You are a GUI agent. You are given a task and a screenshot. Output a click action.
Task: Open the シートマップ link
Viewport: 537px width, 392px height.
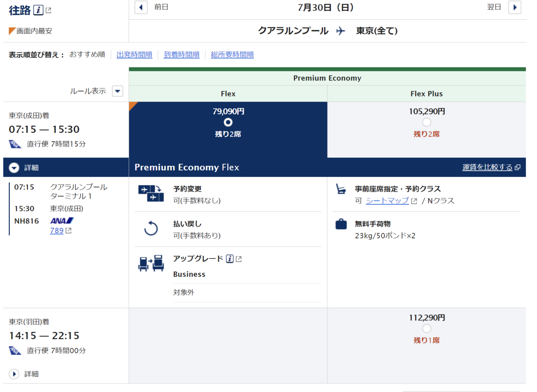[x=387, y=201]
